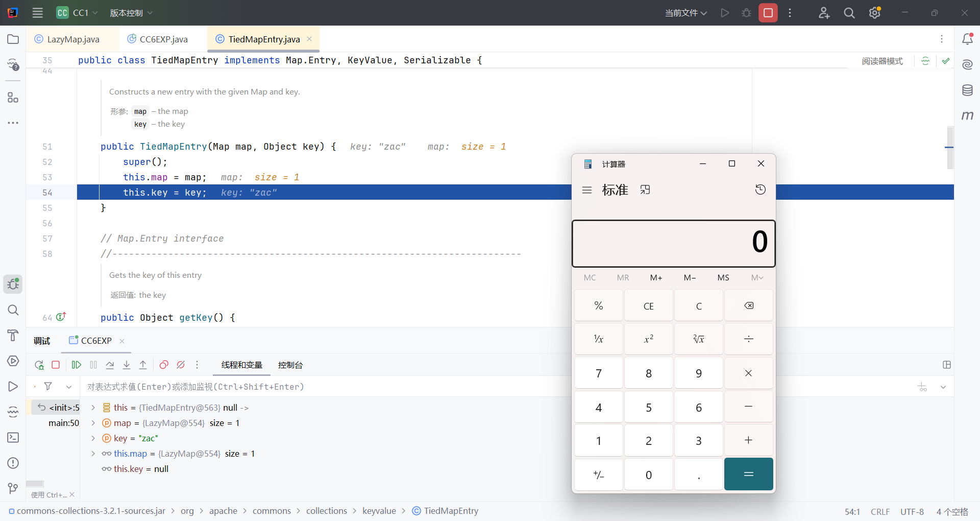Click the Resume Program debug icon
Screen dimensions: 980x521
click(77, 365)
